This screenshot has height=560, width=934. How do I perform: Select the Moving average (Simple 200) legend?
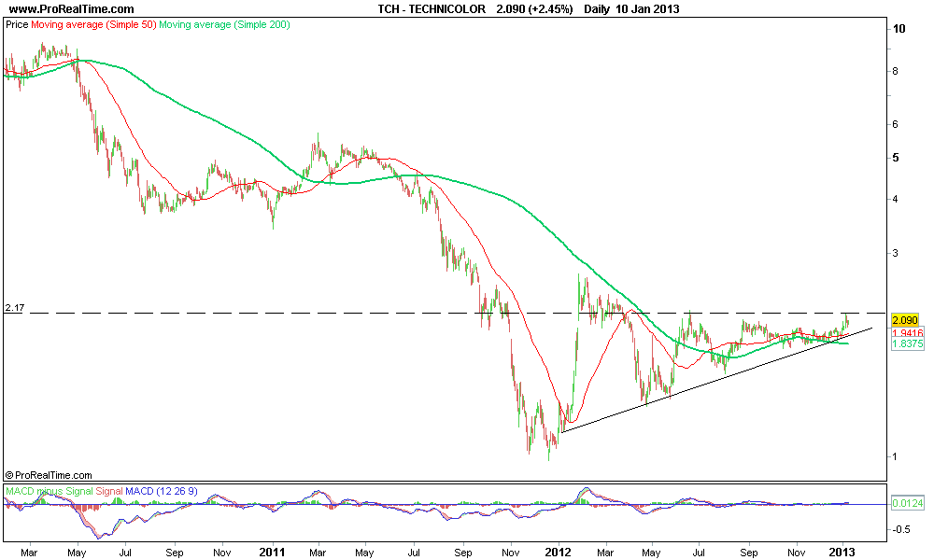click(x=224, y=24)
